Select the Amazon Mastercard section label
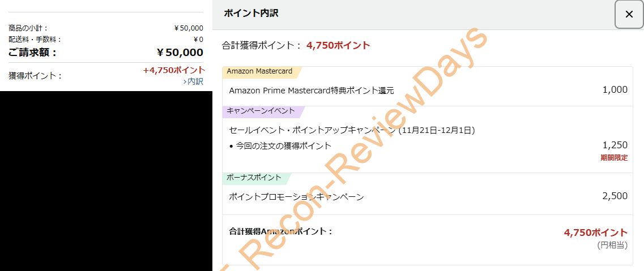Image resolution: width=644 pixels, height=271 pixels. point(259,71)
